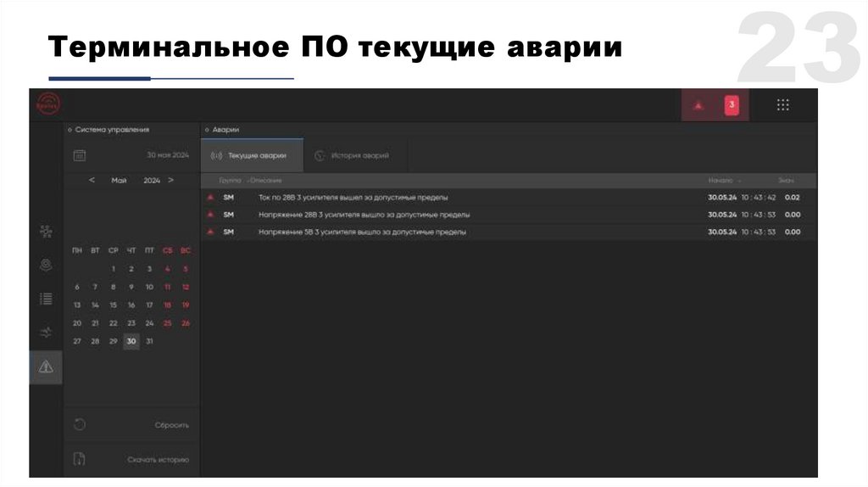The height and width of the screenshot is (487, 868).
Task: Click alarm triangle for Напряжение 5В row
Action: click(210, 232)
